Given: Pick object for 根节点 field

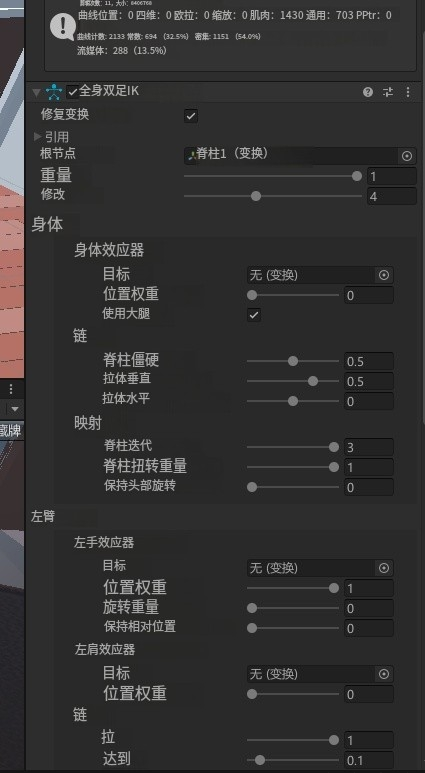Looking at the screenshot, I should point(407,156).
